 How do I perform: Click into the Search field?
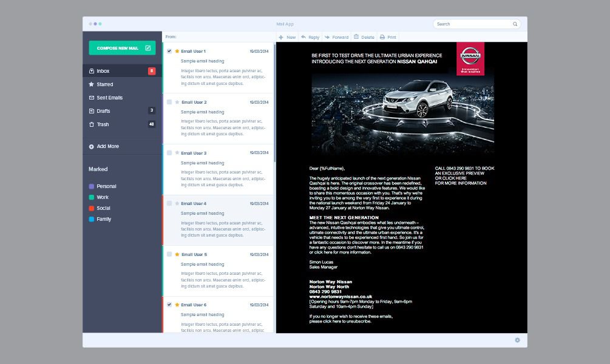(x=477, y=24)
